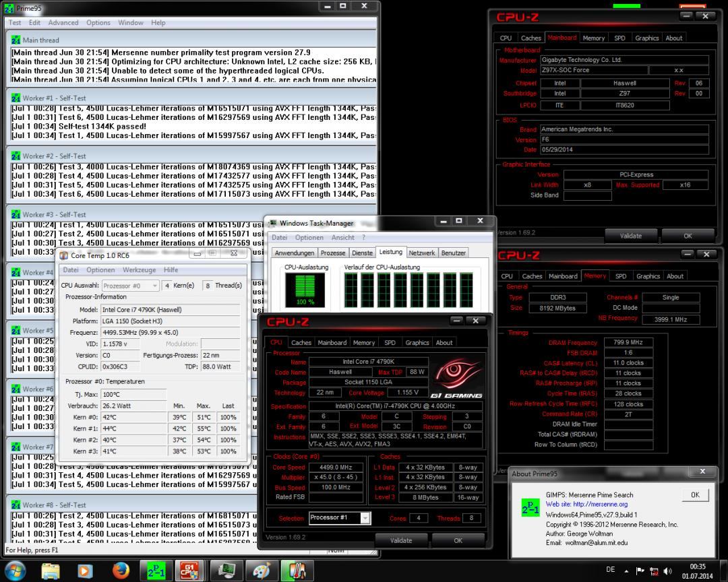This screenshot has height=582, width=728.
Task: Click the Core Temp title bar thermometer icon
Action: (x=64, y=255)
